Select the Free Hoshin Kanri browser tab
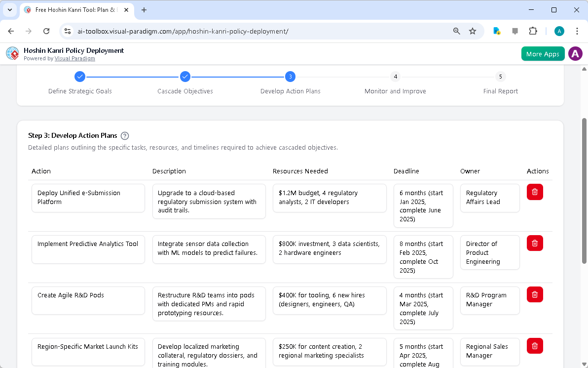 [x=74, y=10]
